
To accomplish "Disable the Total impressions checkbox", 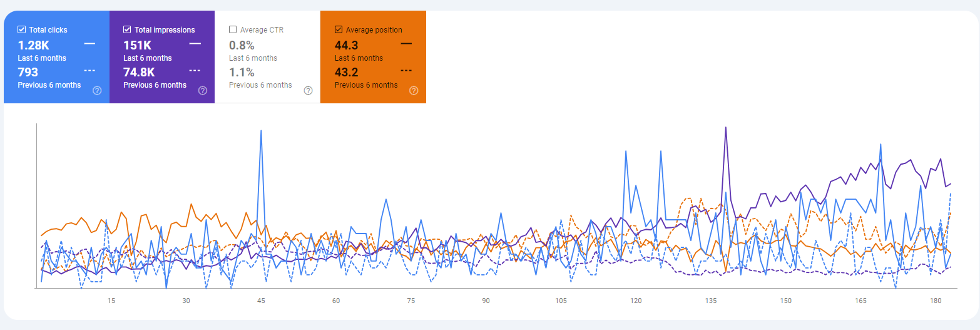I will pos(128,29).
